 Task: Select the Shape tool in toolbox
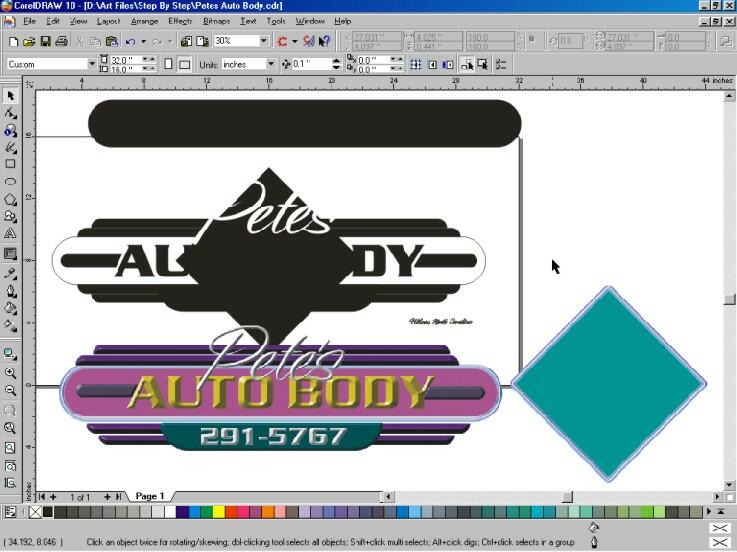tap(10, 113)
